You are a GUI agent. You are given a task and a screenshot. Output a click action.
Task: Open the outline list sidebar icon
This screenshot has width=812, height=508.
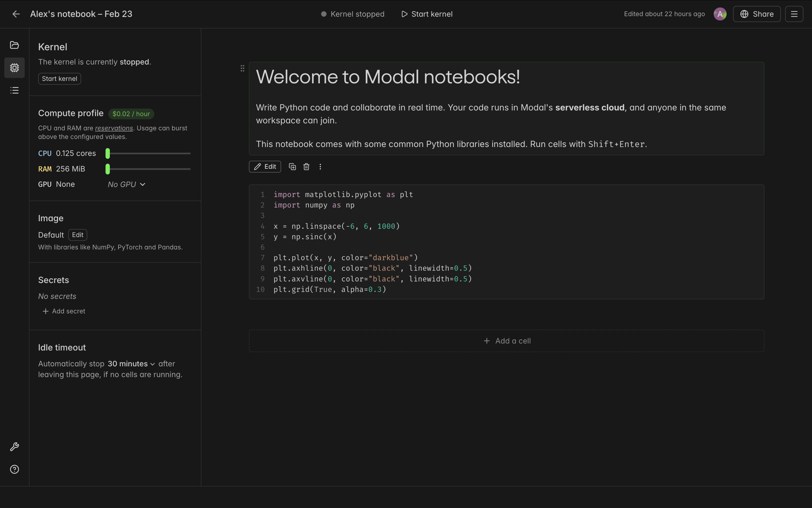(14, 90)
